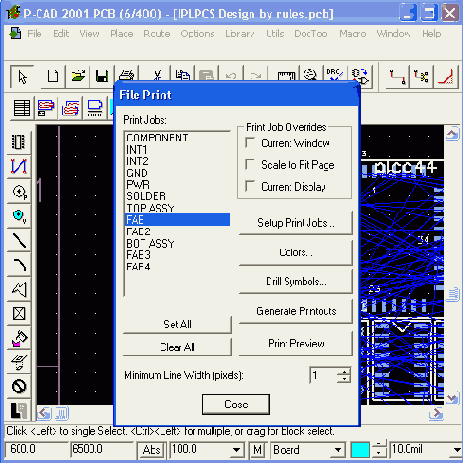Select the place arc tool
Screen dimensions: 463x463
coord(19,265)
